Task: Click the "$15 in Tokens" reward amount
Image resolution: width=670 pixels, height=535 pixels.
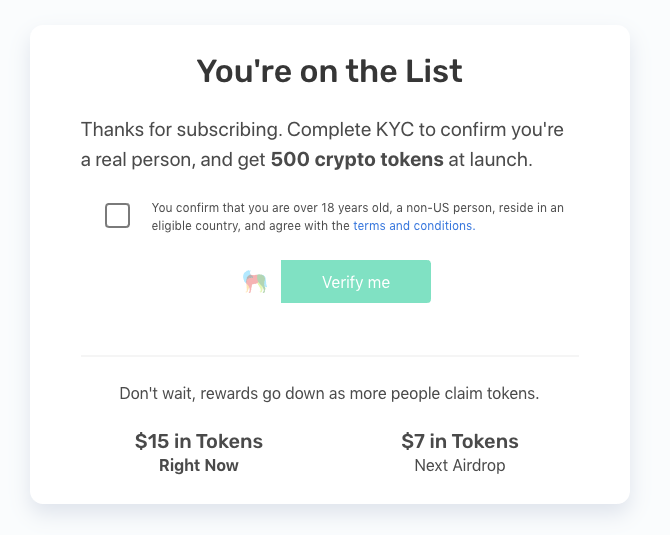Action: (x=199, y=441)
